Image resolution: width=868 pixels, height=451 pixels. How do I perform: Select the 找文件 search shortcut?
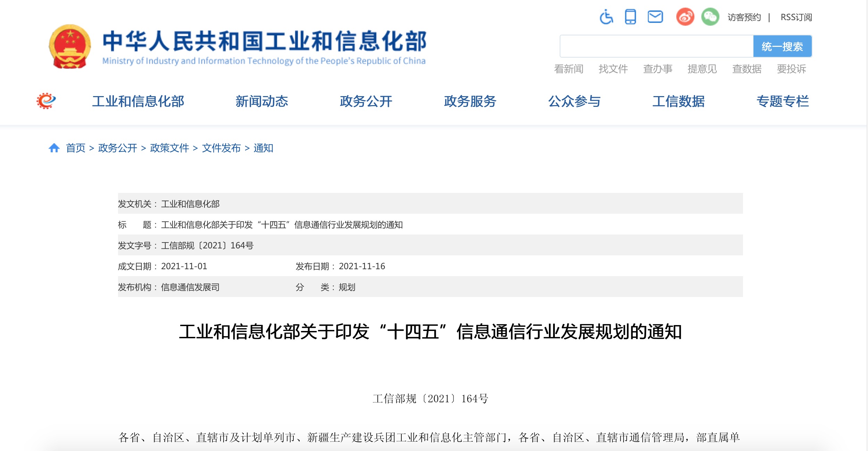[613, 69]
